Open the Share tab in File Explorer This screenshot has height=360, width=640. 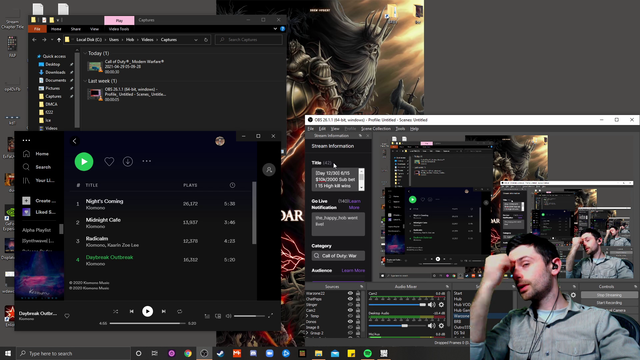pyautogui.click(x=76, y=29)
